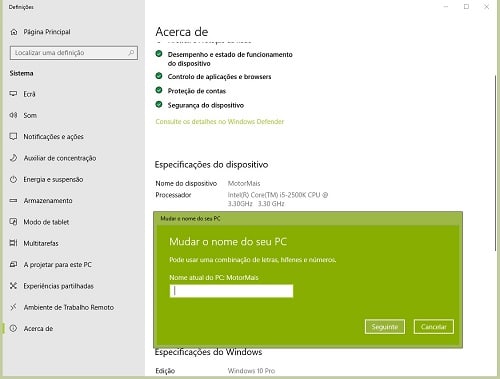Click green check beside Proteção de contas
Viewport: 500px width, 379px height.
pyautogui.click(x=159, y=90)
